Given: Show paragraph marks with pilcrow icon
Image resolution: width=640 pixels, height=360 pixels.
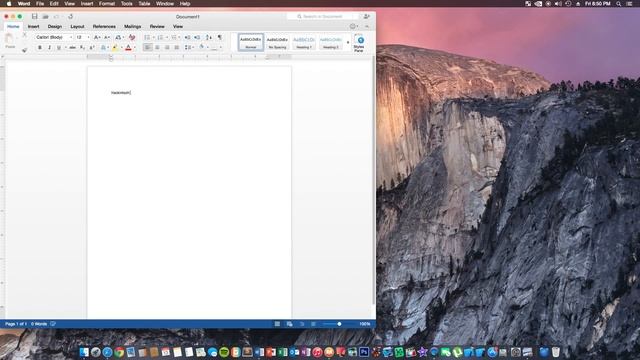Looking at the screenshot, I should point(220,37).
